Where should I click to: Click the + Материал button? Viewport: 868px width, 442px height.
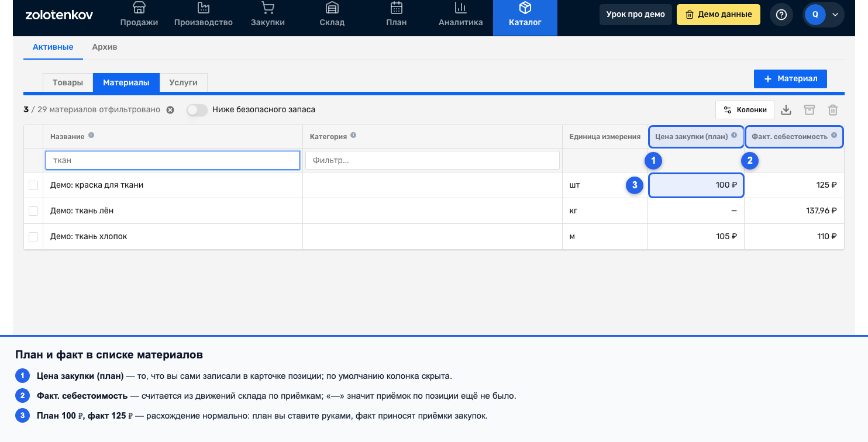pos(790,79)
